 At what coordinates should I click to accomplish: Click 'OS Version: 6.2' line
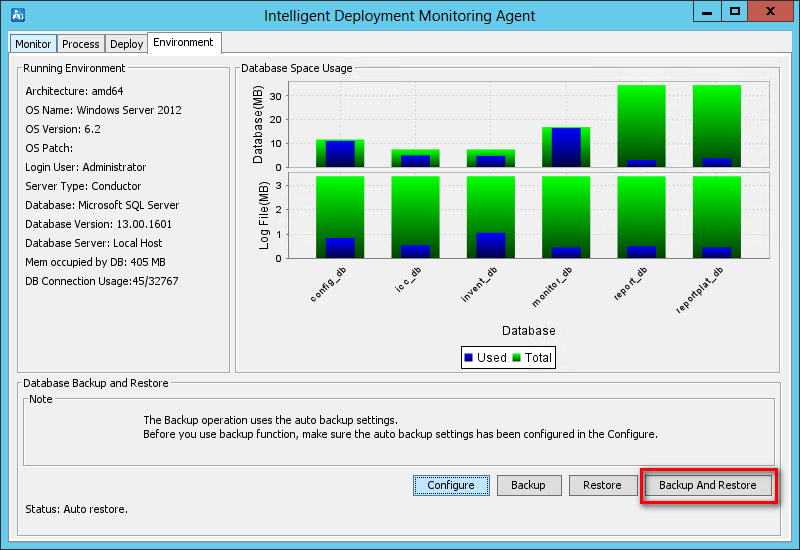(63, 129)
